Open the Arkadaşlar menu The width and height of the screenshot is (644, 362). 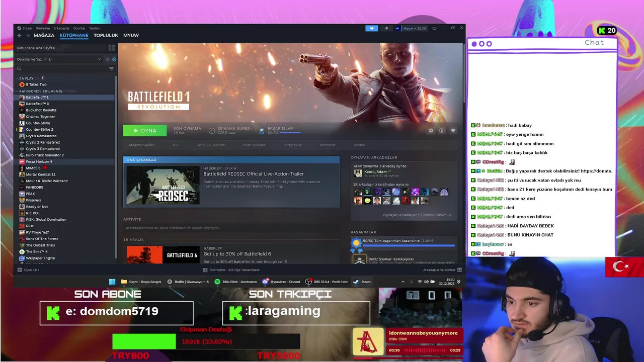61,28
